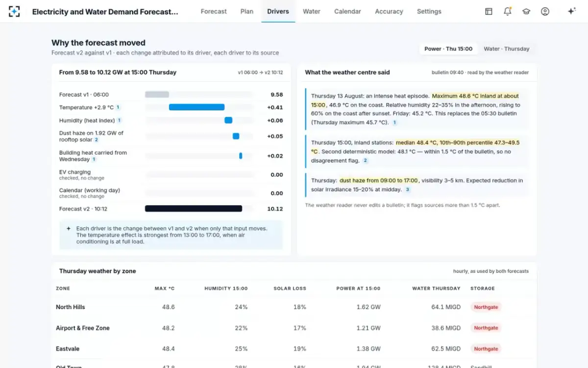Image resolution: width=588 pixels, height=368 pixels.
Task: Click Eastvale water value 62.5 MIGD
Action: click(x=446, y=349)
